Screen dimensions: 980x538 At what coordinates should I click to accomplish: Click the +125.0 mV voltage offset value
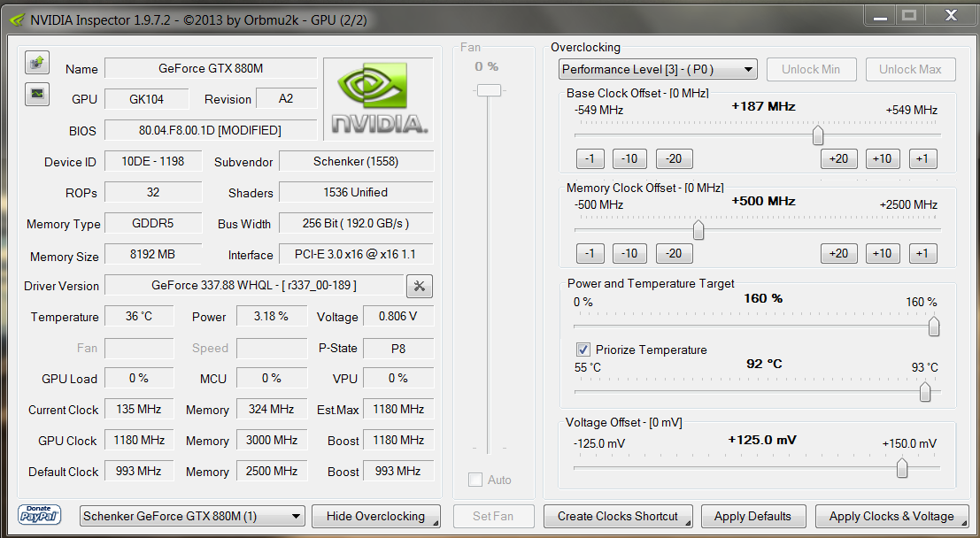762,440
